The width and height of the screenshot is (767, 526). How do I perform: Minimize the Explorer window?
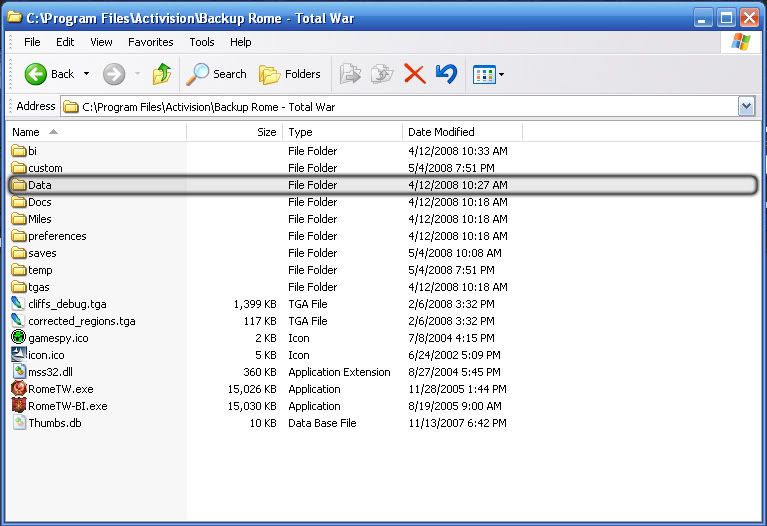[703, 18]
